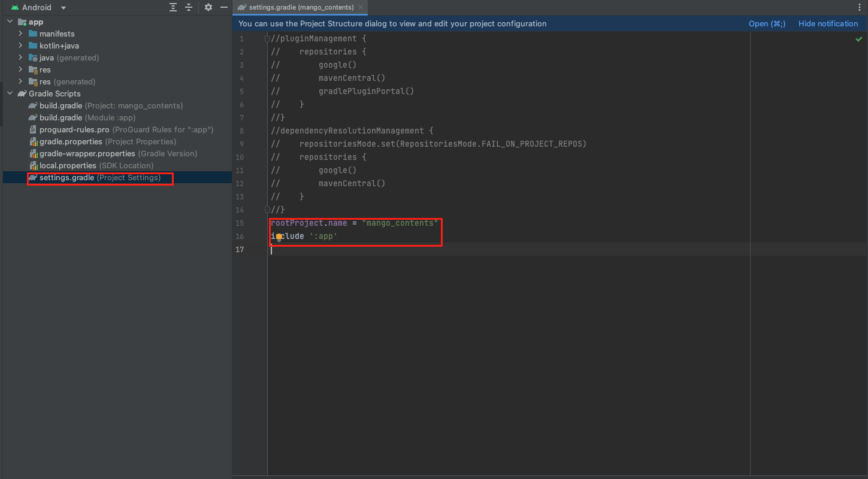Toggle code fold marker on line 1
The image size is (868, 479).
coord(267,39)
